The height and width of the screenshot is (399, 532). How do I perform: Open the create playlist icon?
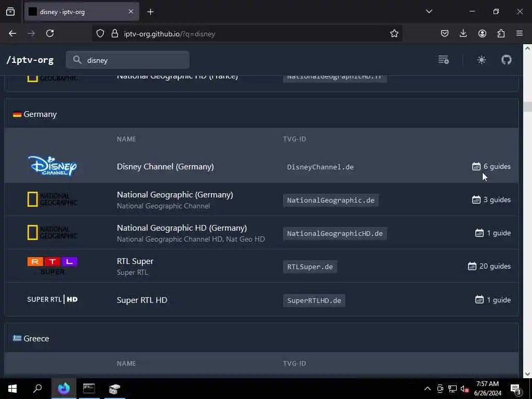click(x=444, y=60)
